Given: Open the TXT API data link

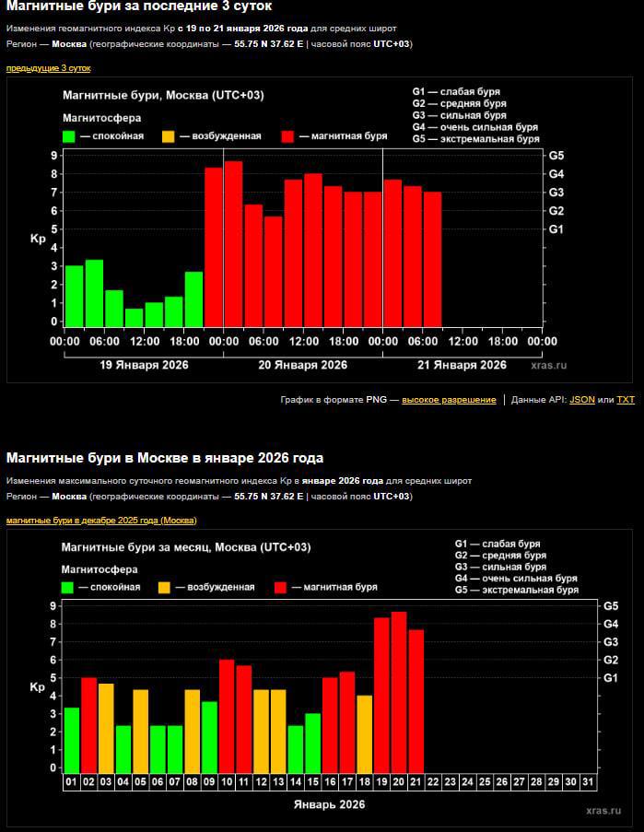Looking at the screenshot, I should click(x=626, y=400).
